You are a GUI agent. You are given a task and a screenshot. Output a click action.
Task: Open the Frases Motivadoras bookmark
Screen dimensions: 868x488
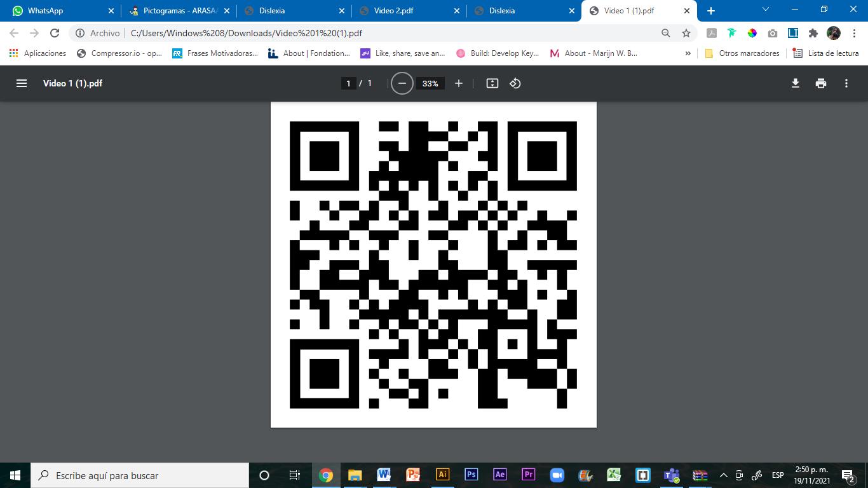pos(215,53)
